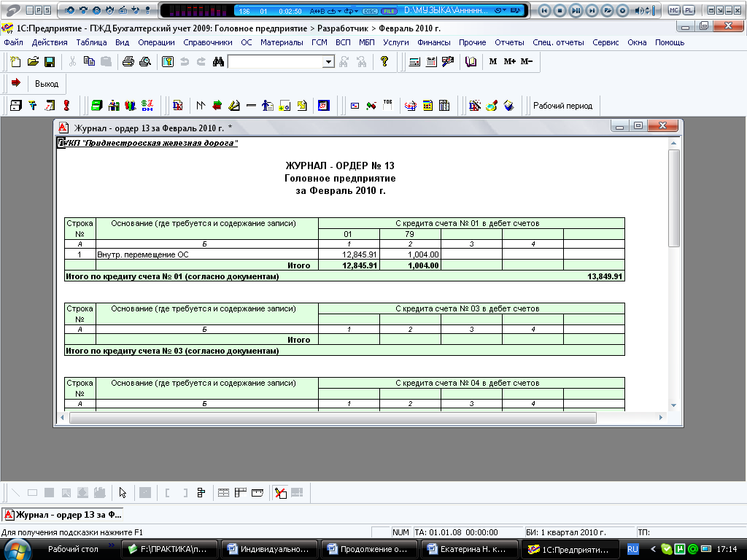747x560 pixels.
Task: Click the red arrow exit icon
Action: 16,83
